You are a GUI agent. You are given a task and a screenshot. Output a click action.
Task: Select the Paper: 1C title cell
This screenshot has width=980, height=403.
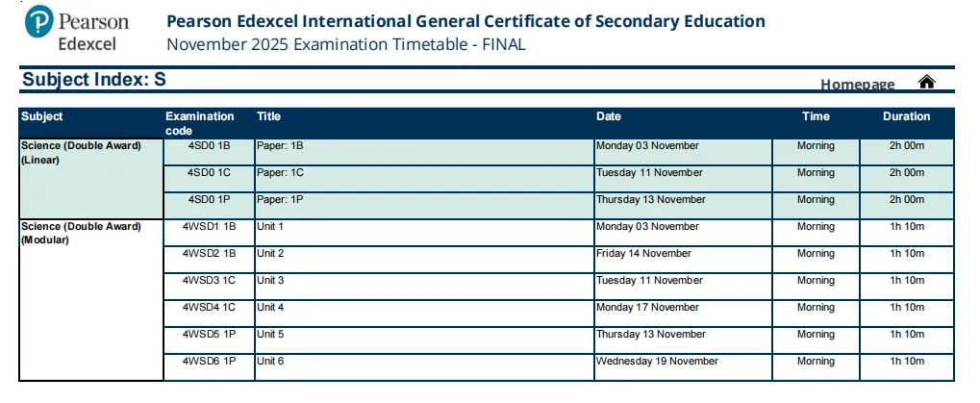tap(280, 173)
